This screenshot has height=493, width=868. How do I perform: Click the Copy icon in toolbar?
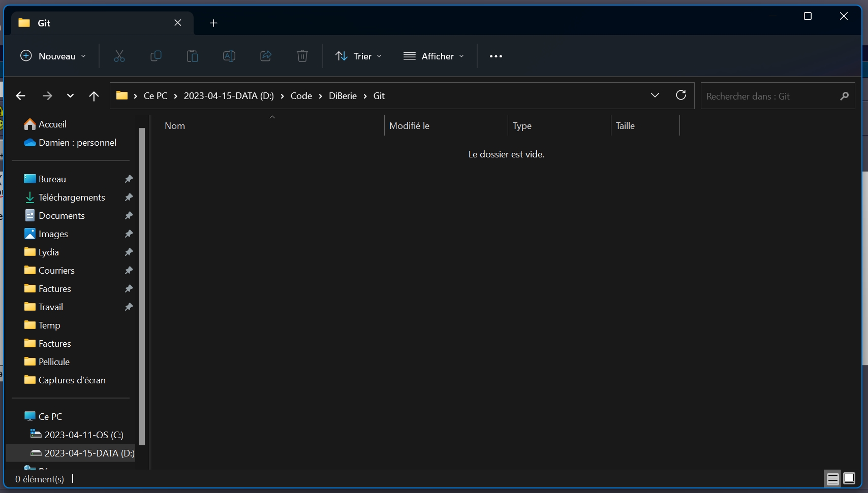coord(156,56)
